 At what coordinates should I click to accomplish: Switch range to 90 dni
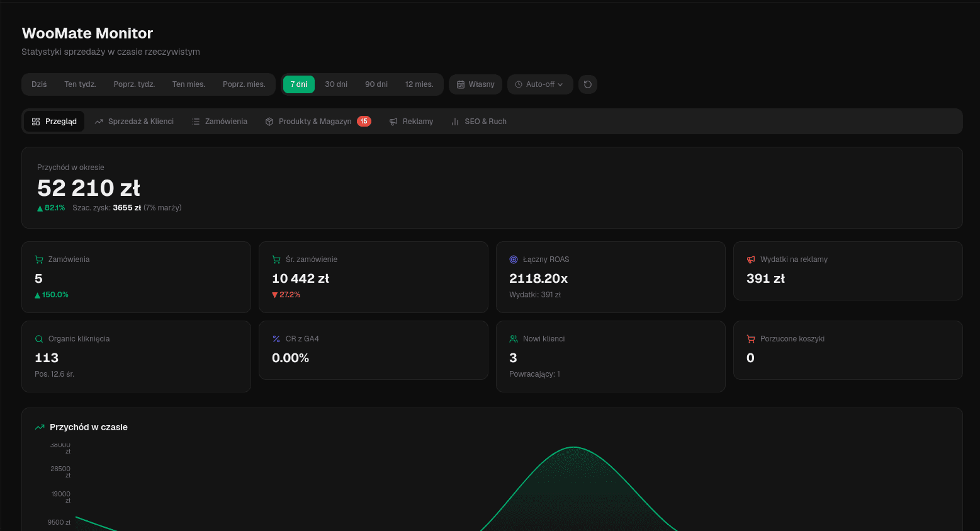[376, 84]
